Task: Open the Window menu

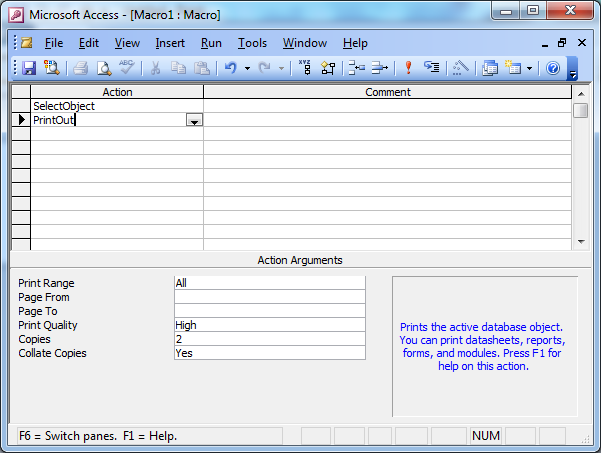Action: pyautogui.click(x=305, y=43)
